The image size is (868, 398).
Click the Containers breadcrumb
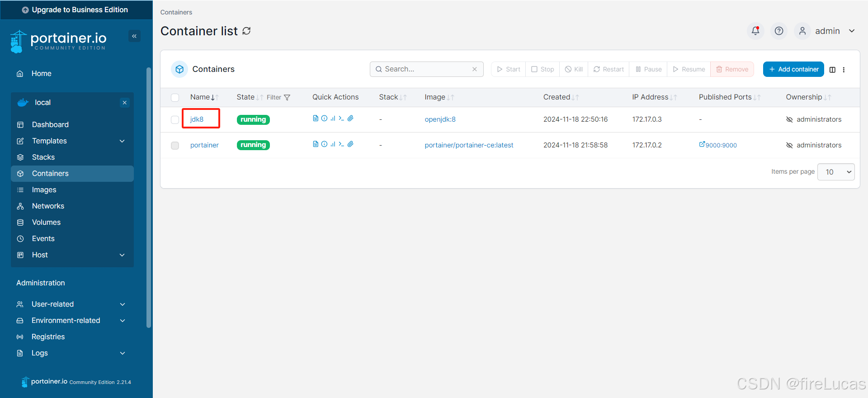click(x=176, y=12)
